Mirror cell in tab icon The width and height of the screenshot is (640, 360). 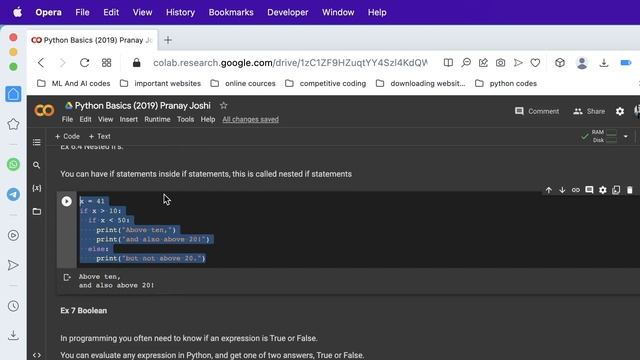tap(616, 190)
